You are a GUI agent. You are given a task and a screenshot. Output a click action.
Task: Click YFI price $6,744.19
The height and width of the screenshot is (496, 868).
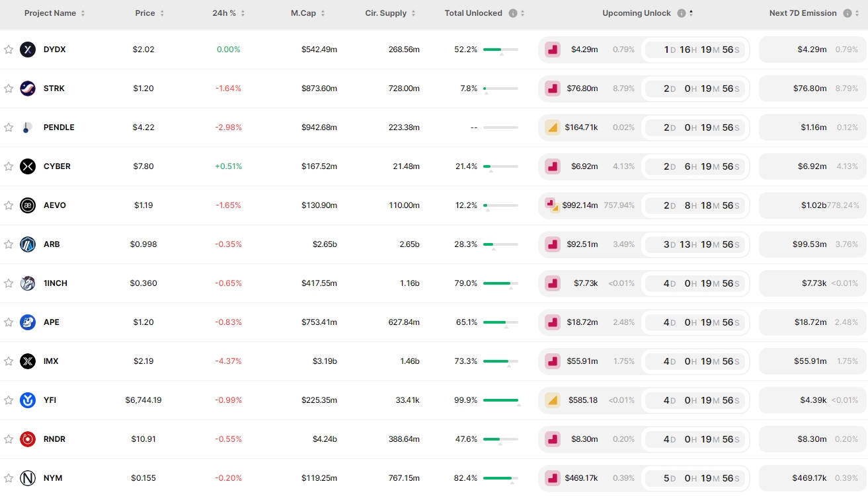coord(143,400)
